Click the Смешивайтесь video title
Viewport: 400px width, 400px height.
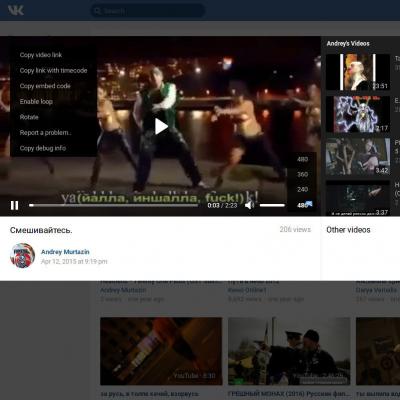41,230
